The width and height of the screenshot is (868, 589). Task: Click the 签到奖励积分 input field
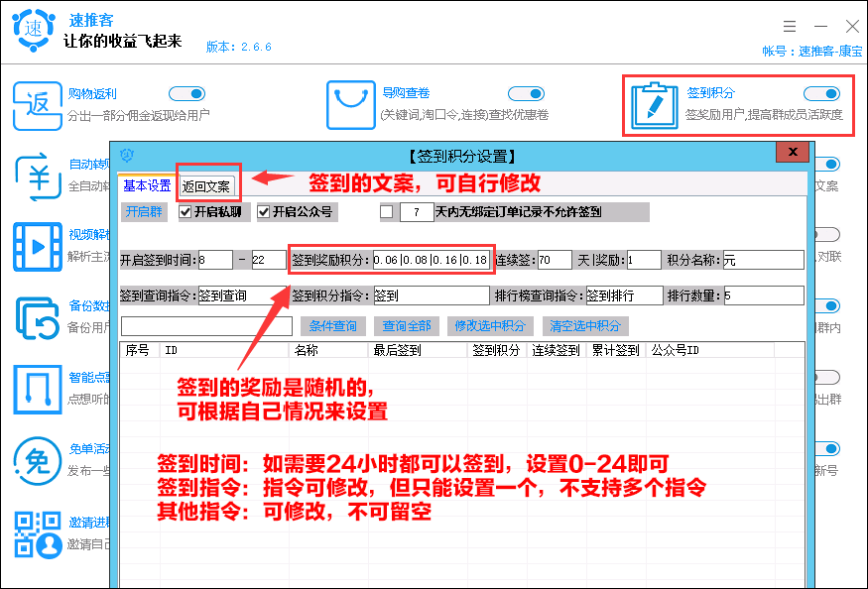click(432, 260)
